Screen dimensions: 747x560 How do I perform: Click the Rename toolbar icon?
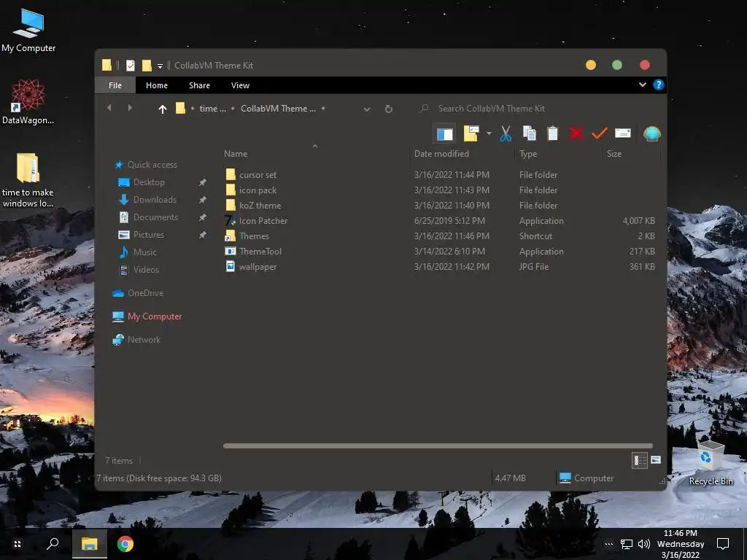[623, 133]
